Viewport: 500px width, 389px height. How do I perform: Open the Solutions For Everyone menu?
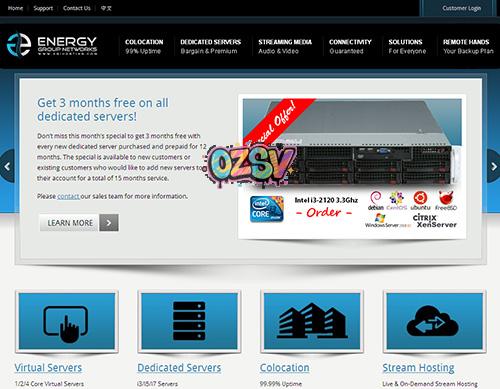pyautogui.click(x=407, y=46)
